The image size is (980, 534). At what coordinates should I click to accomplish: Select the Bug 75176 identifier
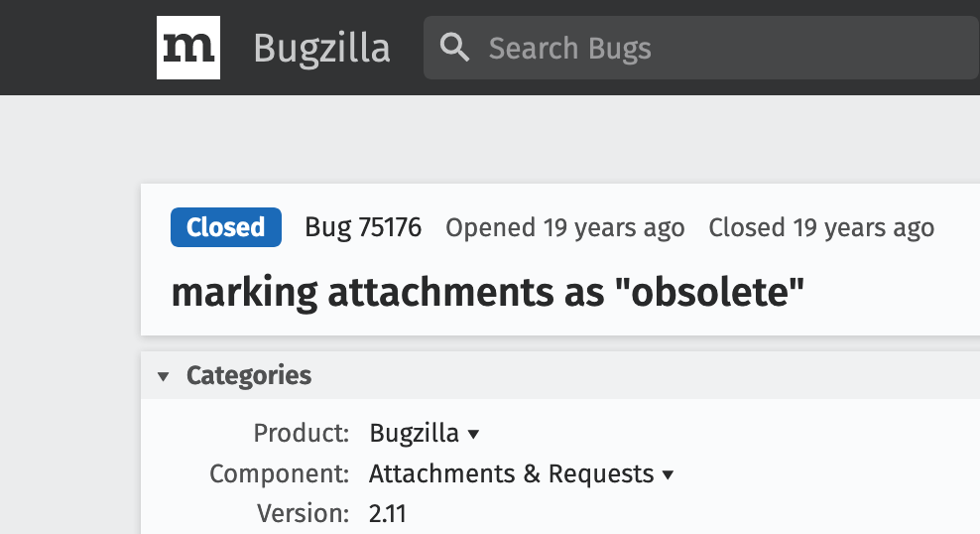(x=363, y=227)
